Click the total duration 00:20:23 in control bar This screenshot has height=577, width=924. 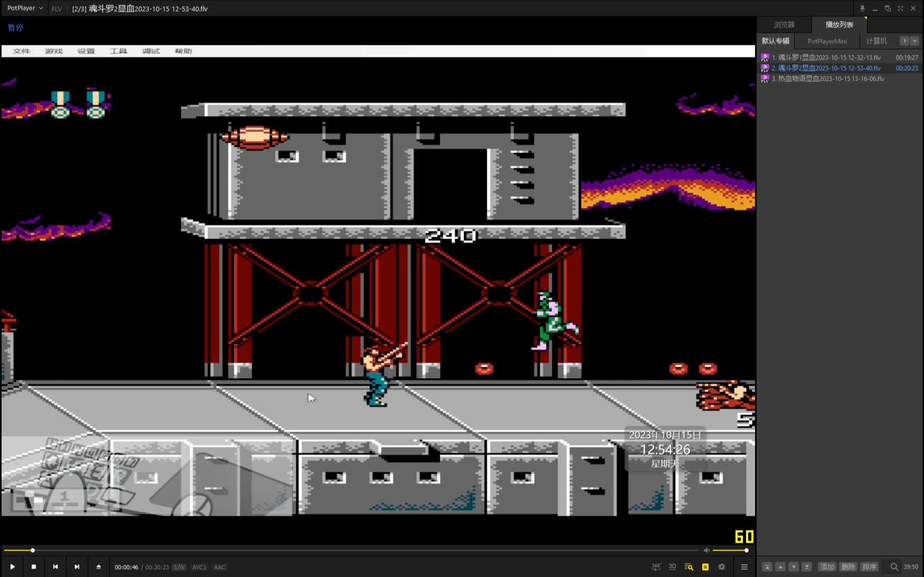(x=157, y=567)
